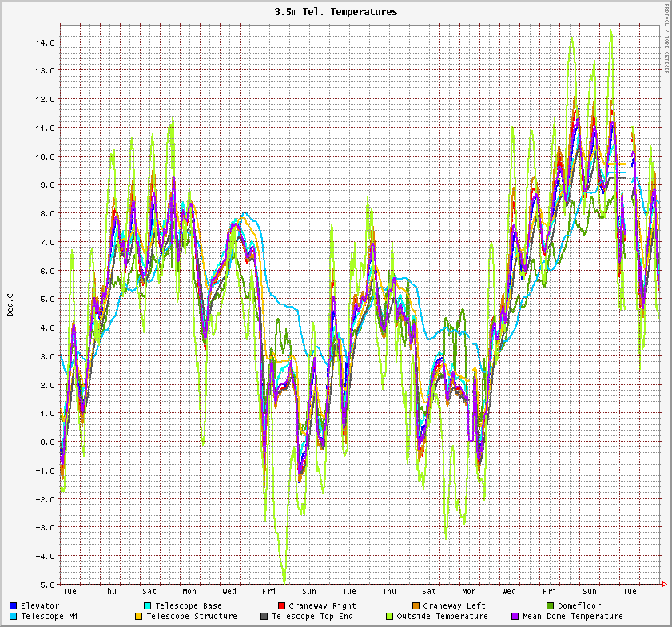
Task: Click the -5.0 y-axis tick label
Action: coord(46,584)
